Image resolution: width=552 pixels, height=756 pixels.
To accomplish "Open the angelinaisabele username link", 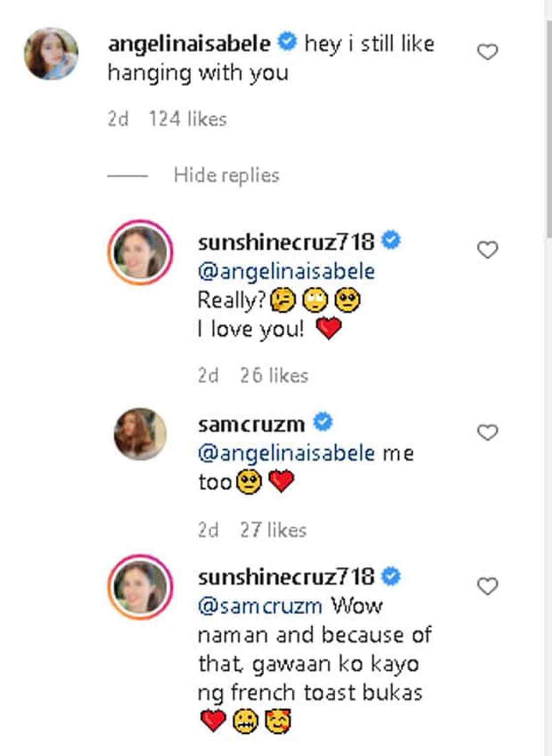I will pyautogui.click(x=189, y=43).
